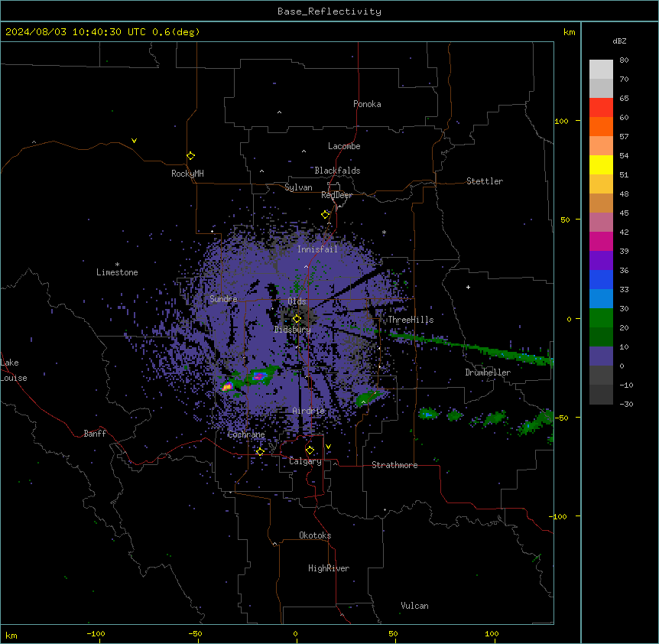
Task: Click the 2024/08/03 10:40:30 UTC timestamp
Action: (76, 32)
